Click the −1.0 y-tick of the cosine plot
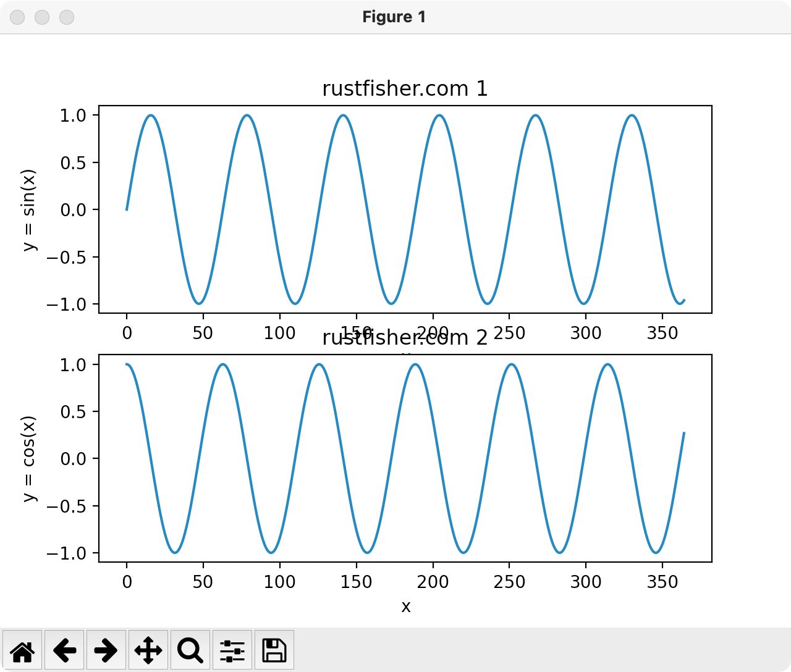Screen dimensions: 791x672 [x=67, y=553]
